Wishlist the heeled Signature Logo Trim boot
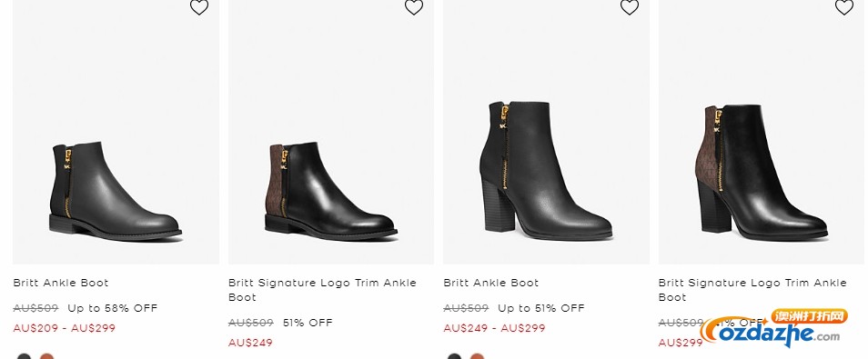This screenshot has height=359, width=868. pos(844,7)
